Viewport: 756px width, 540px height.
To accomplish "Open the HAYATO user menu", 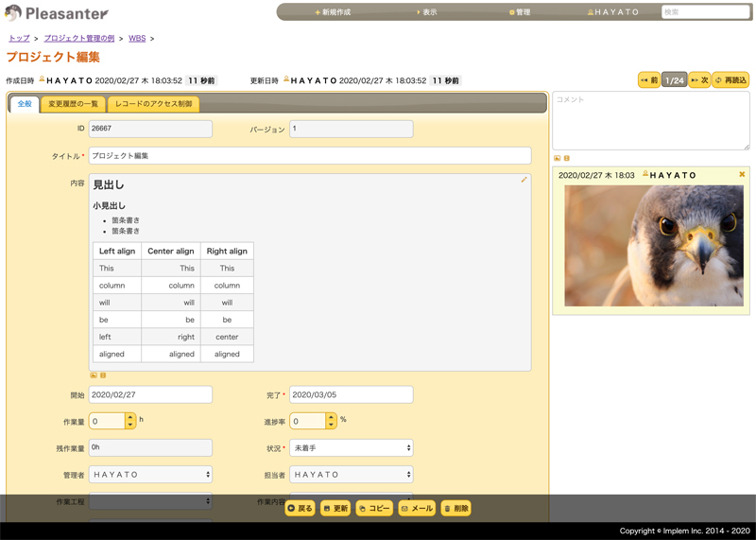I will pyautogui.click(x=612, y=12).
